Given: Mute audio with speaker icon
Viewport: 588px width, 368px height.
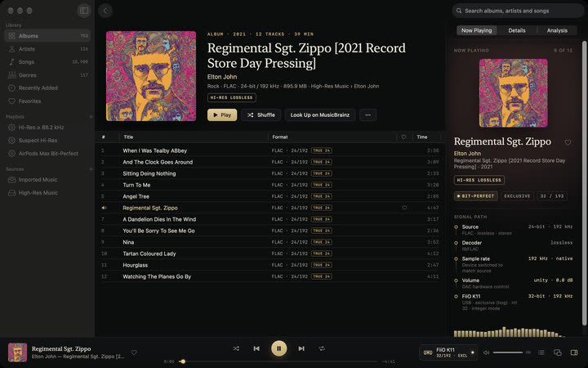Looking at the screenshot, I should (x=487, y=352).
